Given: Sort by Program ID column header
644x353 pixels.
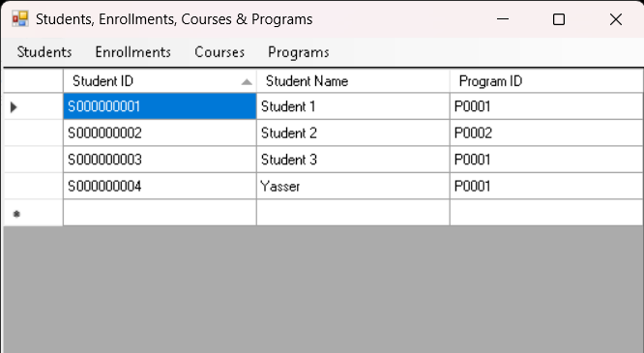Looking at the screenshot, I should click(546, 81).
